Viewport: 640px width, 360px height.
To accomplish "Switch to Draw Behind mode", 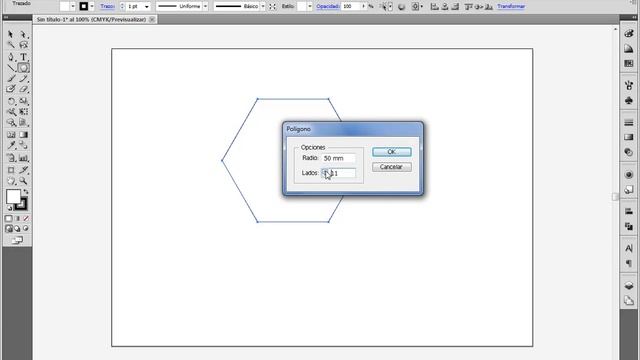I will click(x=17, y=229).
